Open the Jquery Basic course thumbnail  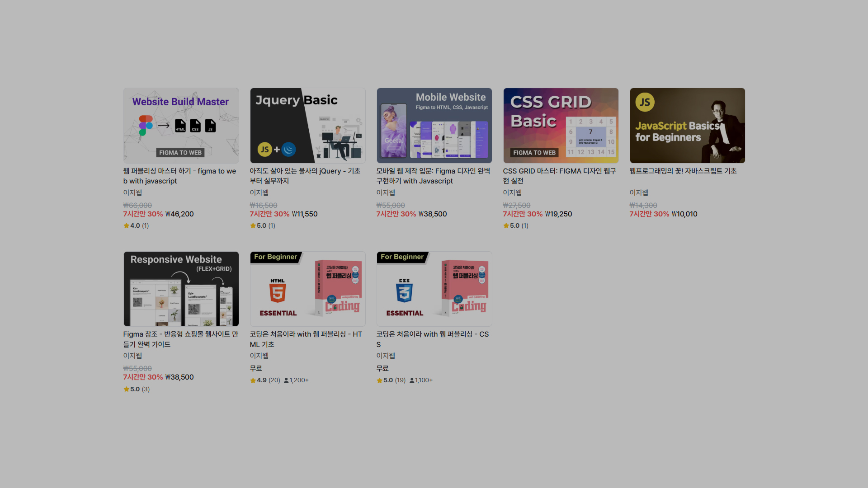tap(307, 126)
